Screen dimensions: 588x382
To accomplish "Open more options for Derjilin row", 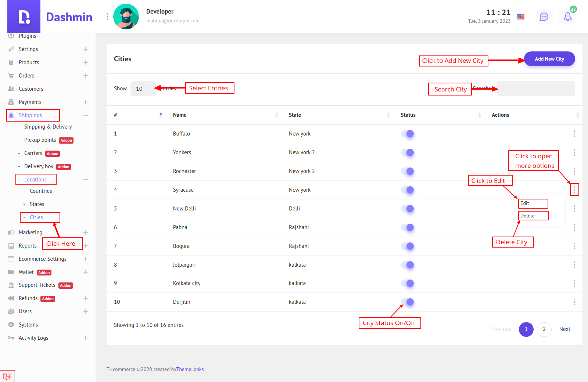I will [x=574, y=302].
